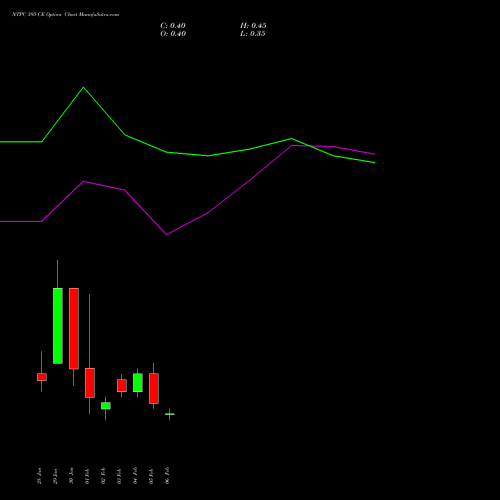Select the high value 'H: 0.45'

[253, 26]
